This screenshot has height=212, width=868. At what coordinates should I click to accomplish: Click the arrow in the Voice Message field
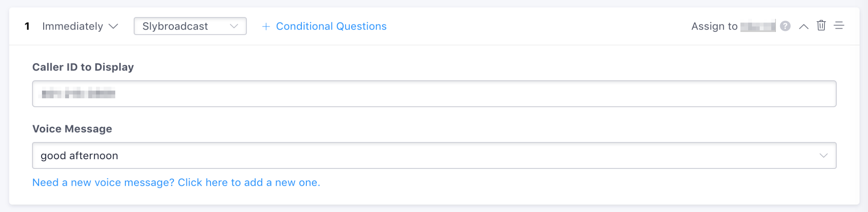823,156
